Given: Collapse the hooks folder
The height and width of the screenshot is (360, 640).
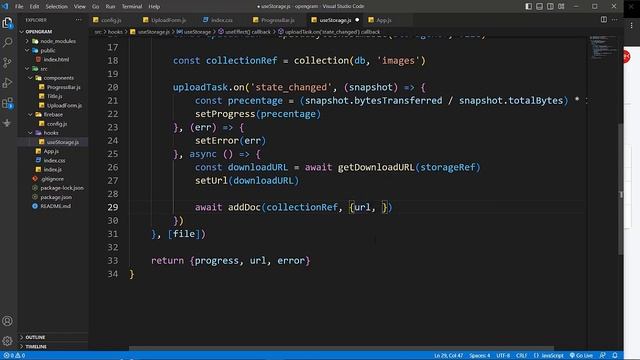Looking at the screenshot, I should [x=51, y=133].
